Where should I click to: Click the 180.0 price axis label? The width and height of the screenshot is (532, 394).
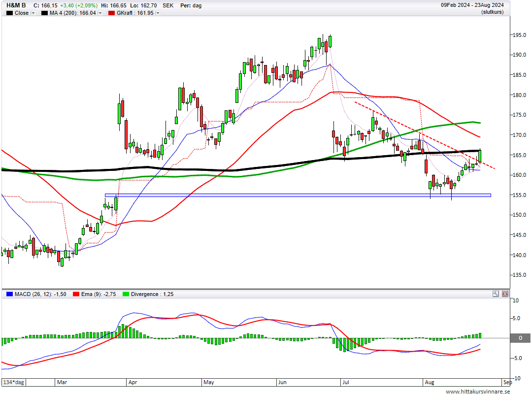(x=519, y=95)
